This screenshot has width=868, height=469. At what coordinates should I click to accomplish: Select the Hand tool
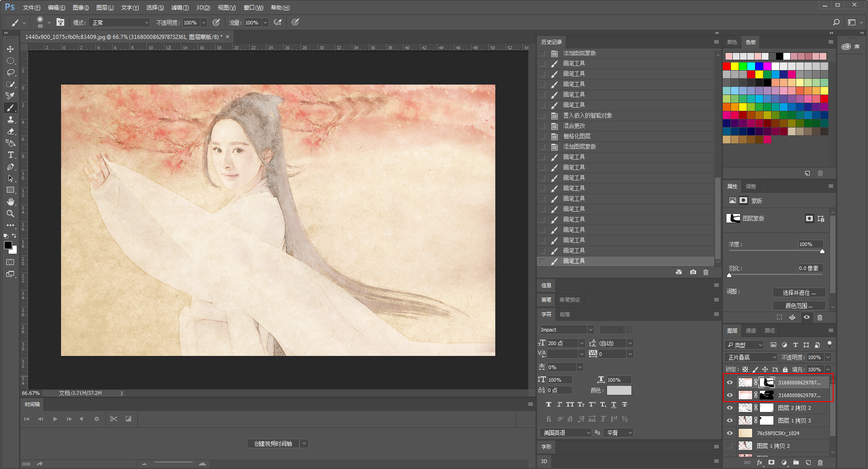pyautogui.click(x=10, y=202)
